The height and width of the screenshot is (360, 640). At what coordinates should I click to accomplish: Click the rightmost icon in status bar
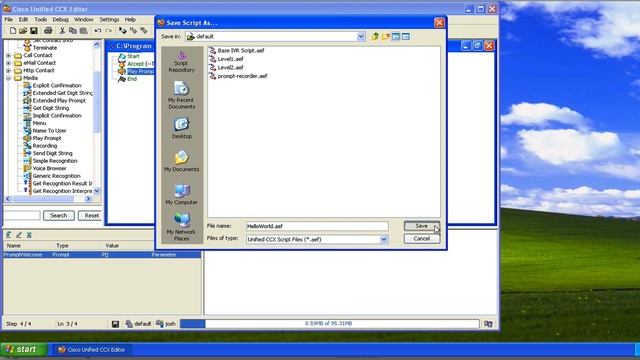(x=488, y=324)
